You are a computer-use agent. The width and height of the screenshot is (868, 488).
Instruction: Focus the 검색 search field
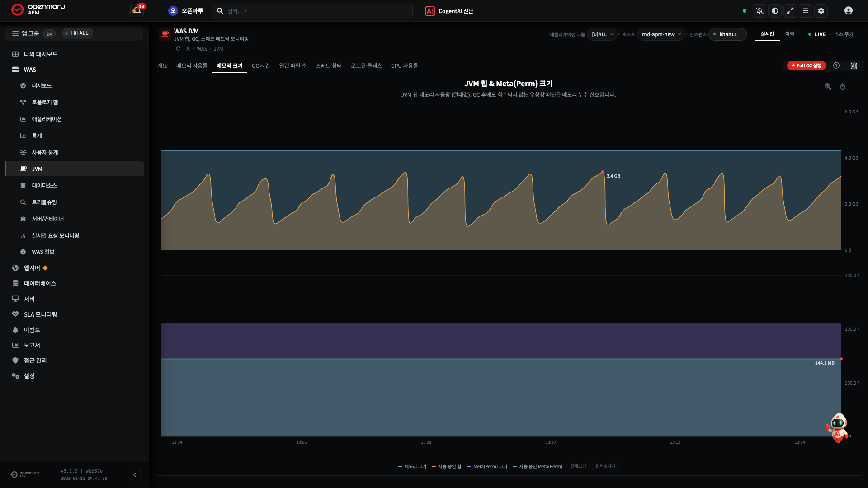click(x=312, y=11)
